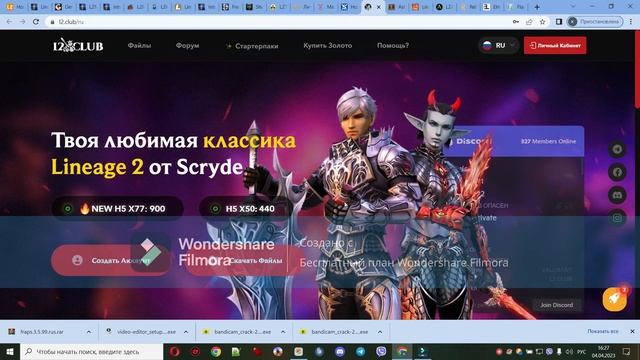Select the NEW H5 X77: 900 server
This screenshot has height=360, width=640.
(118, 209)
